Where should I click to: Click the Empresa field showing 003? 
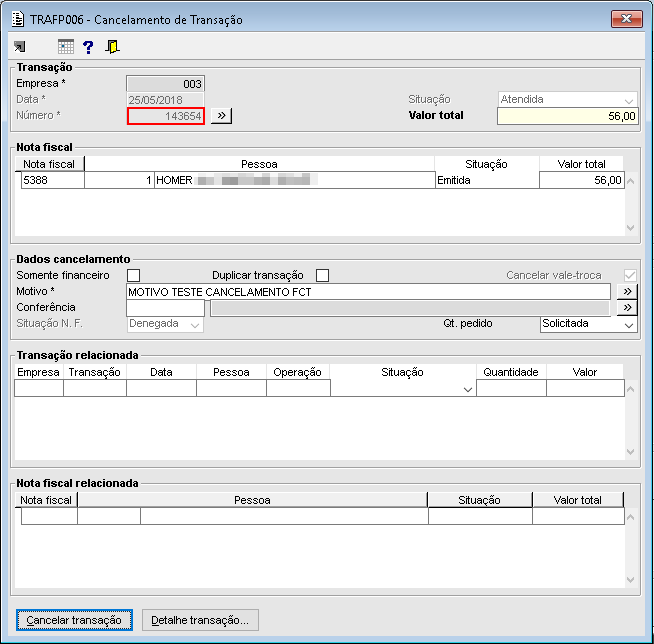tap(166, 84)
